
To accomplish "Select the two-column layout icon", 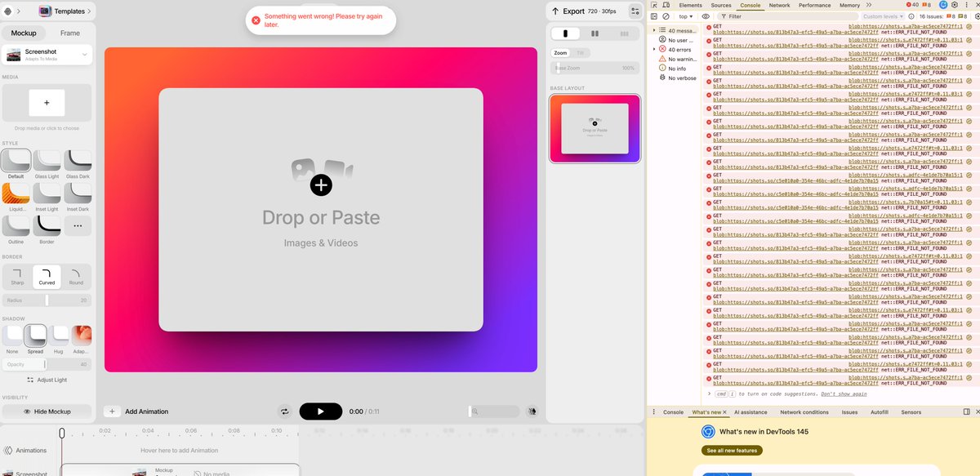I will [x=595, y=33].
